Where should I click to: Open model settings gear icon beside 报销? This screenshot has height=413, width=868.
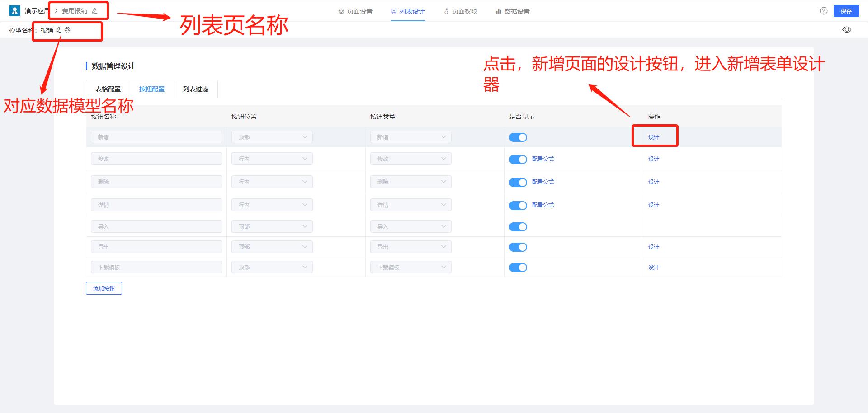[x=67, y=30]
